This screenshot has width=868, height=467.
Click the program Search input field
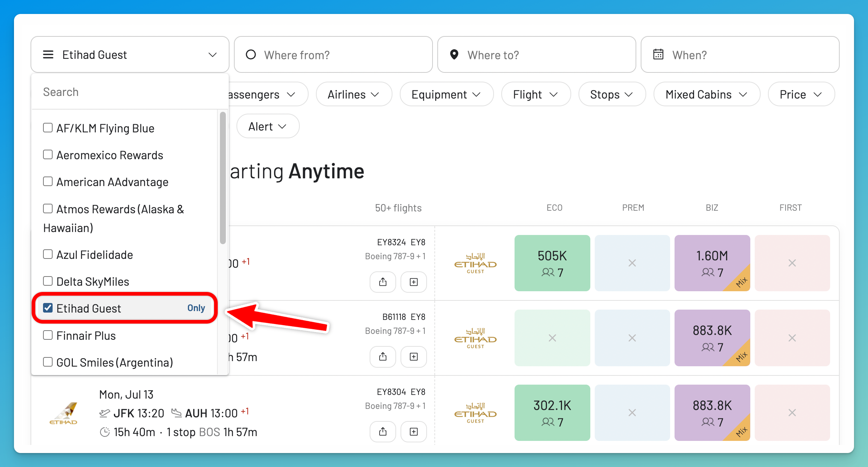pyautogui.click(x=129, y=92)
